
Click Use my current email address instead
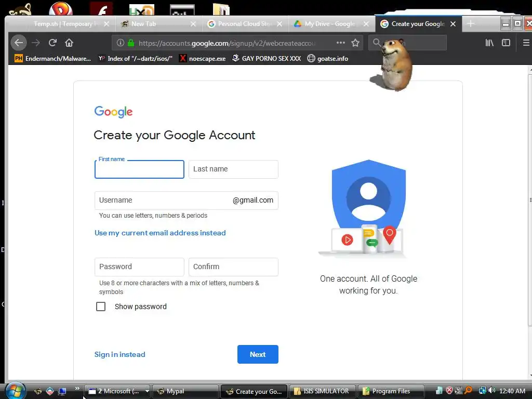pyautogui.click(x=160, y=233)
